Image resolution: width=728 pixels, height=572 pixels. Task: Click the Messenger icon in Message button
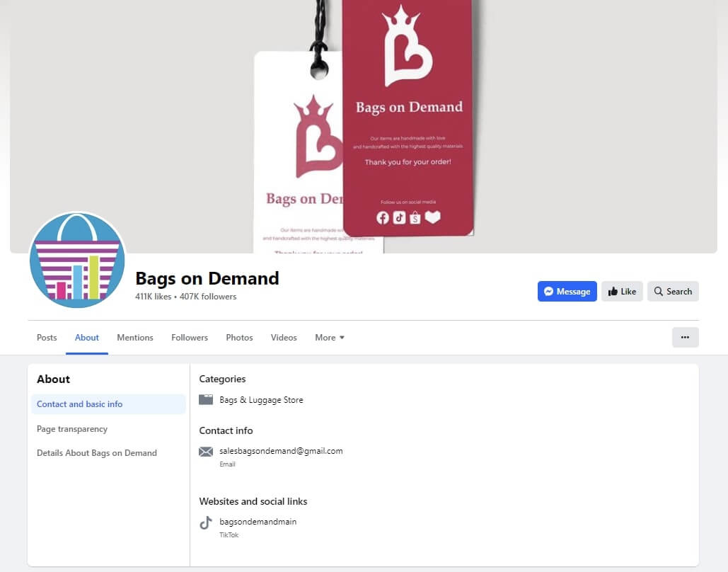coord(549,292)
